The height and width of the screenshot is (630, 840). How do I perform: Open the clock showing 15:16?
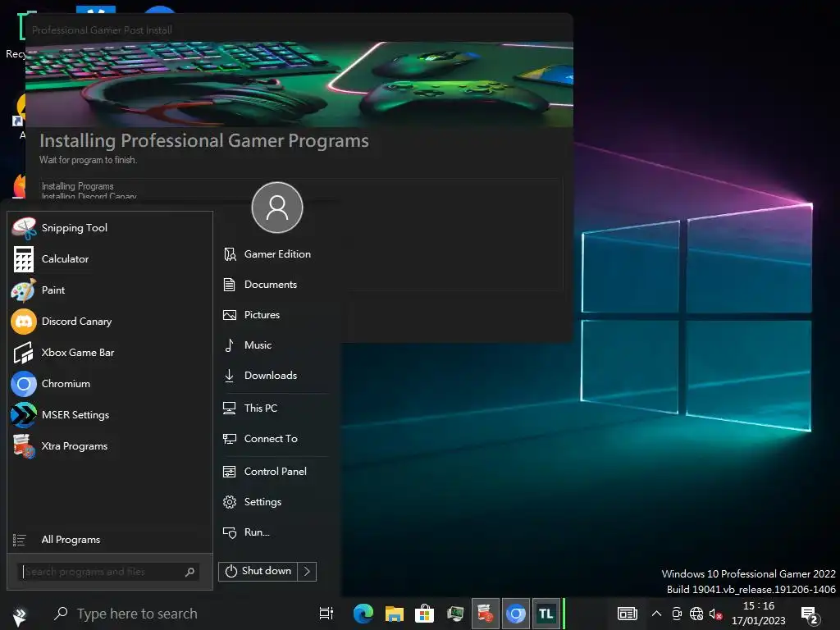click(x=759, y=614)
